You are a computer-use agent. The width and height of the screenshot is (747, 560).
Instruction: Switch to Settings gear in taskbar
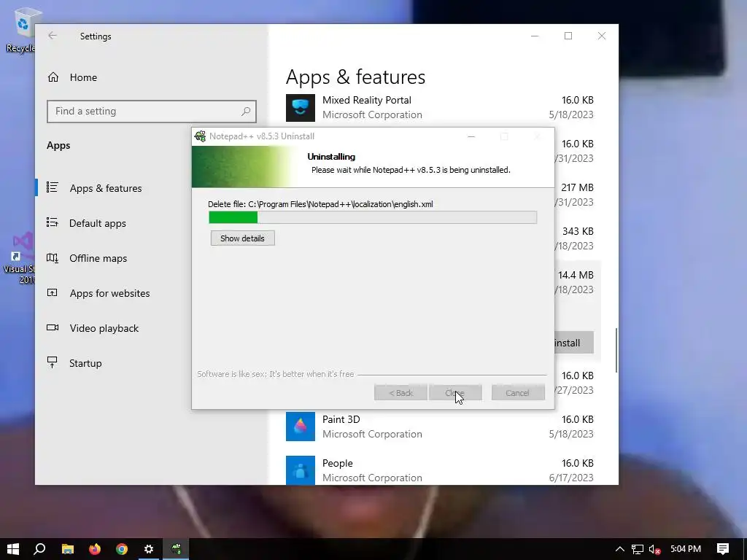pyautogui.click(x=149, y=549)
